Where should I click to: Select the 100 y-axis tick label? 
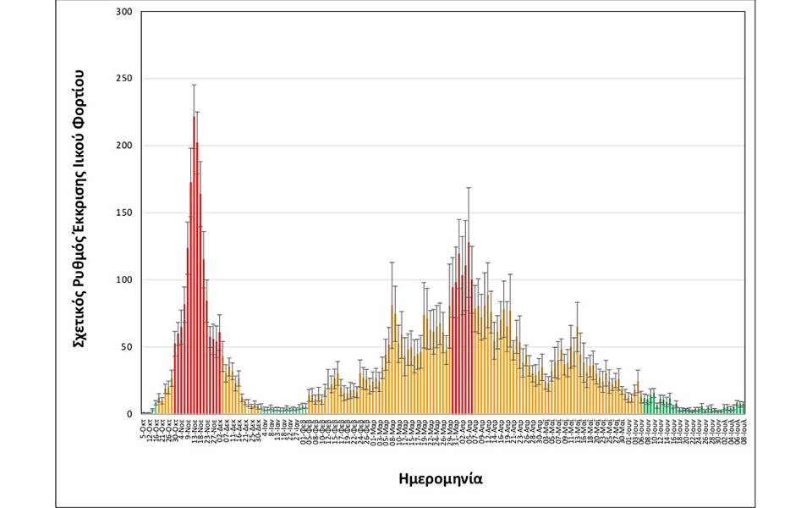pos(123,280)
